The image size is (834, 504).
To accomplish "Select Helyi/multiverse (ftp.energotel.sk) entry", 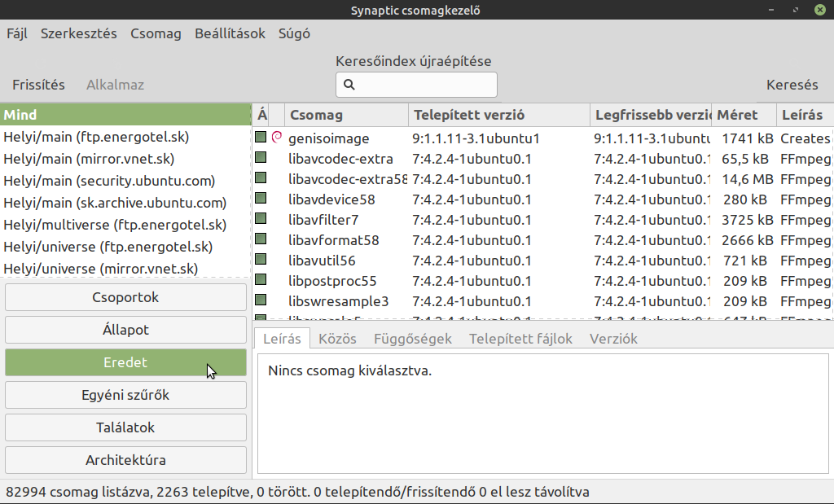I will [x=125, y=225].
